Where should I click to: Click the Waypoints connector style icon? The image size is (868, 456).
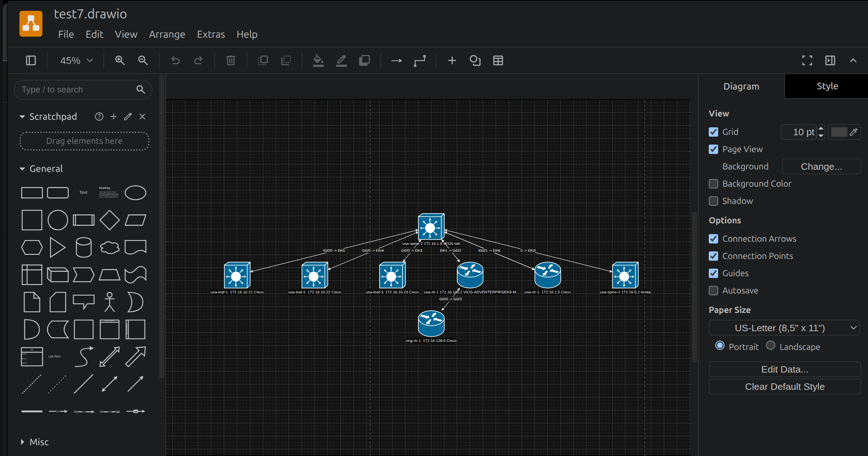click(x=419, y=60)
